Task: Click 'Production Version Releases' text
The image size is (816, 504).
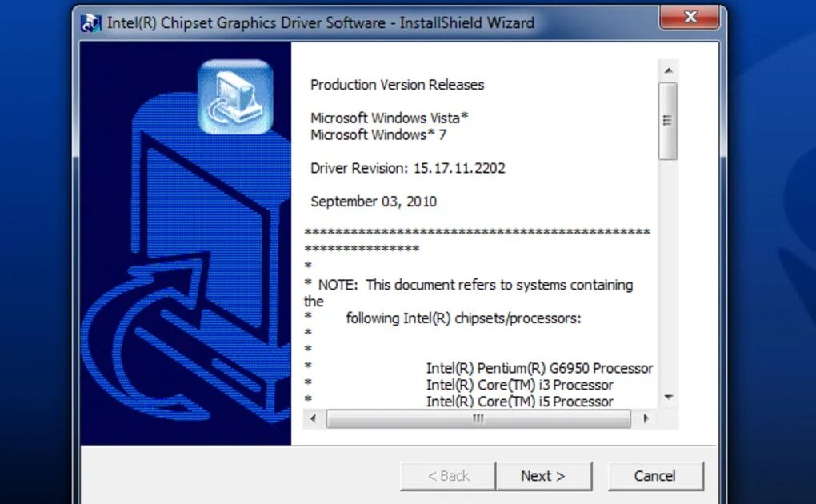Action: click(397, 85)
